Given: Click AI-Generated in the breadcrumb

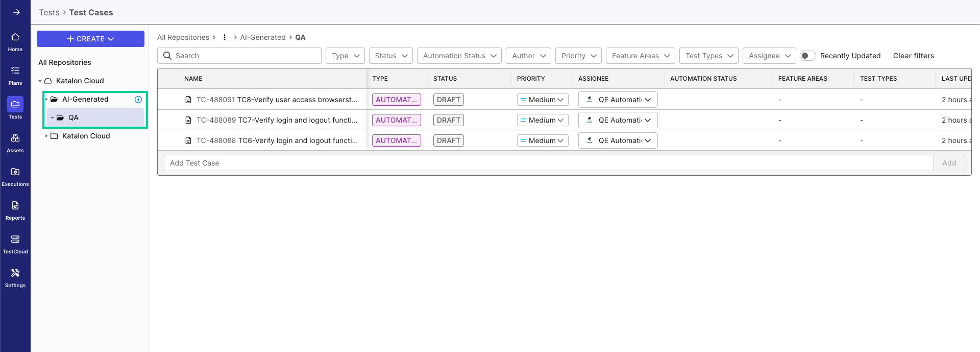Looking at the screenshot, I should (x=263, y=37).
